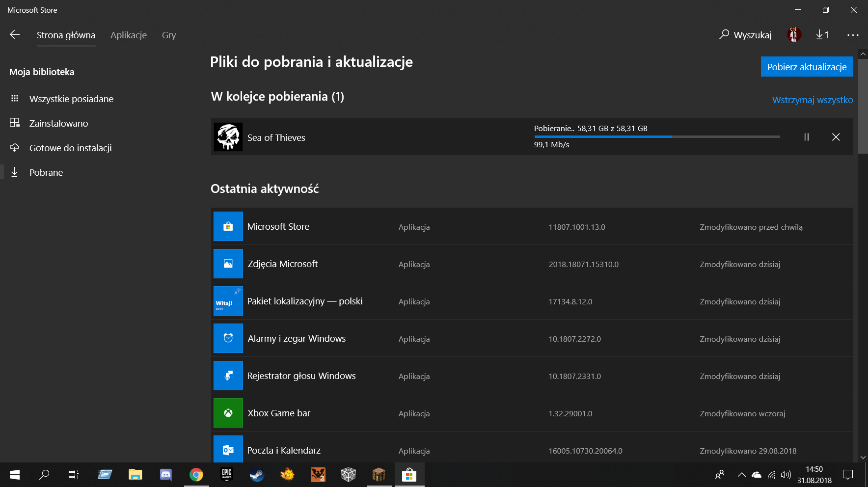Image resolution: width=868 pixels, height=487 pixels.
Task: Open Alarmy i zegar Windows entry
Action: (x=532, y=338)
